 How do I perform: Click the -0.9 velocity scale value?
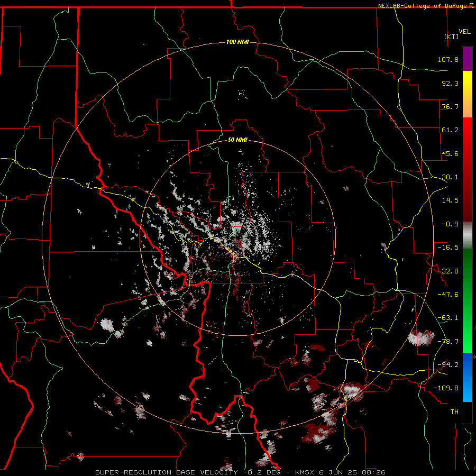tap(450, 224)
